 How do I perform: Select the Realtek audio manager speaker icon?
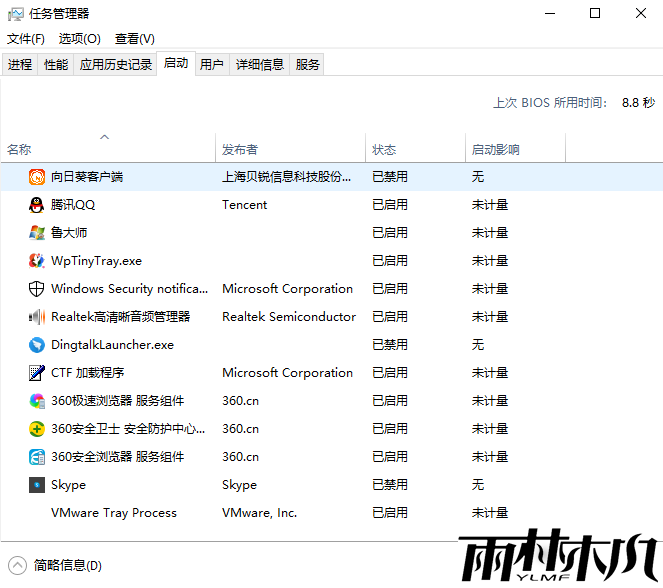pos(36,317)
